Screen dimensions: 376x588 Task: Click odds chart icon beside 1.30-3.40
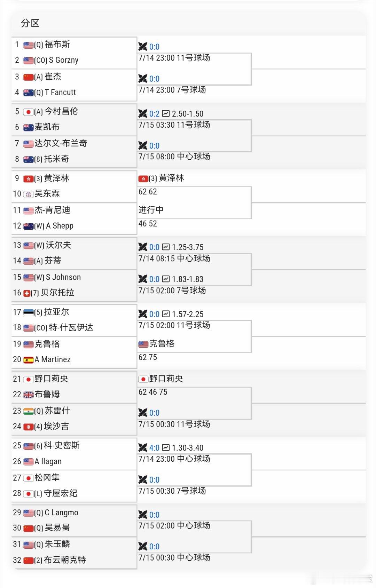pos(166,447)
